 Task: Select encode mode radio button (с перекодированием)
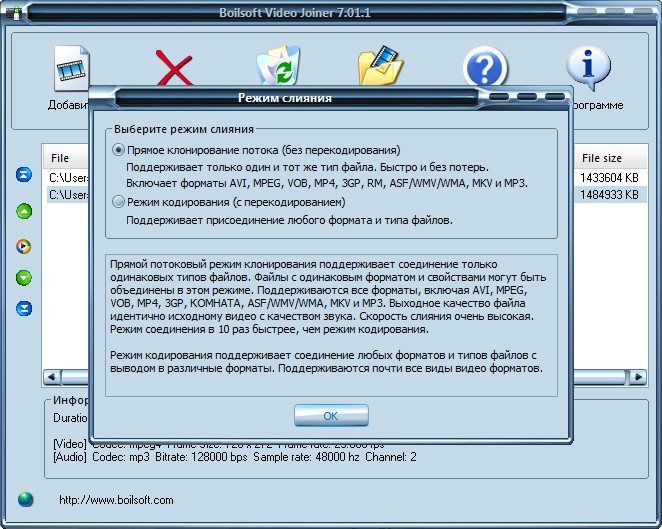coord(119,202)
